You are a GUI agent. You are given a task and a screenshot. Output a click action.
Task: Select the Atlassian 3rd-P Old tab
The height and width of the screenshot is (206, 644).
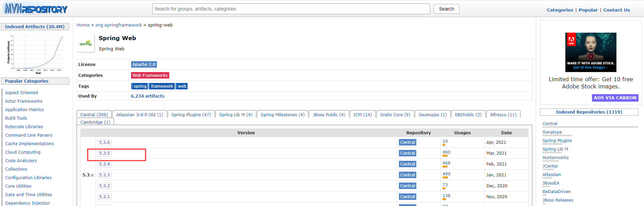140,115
